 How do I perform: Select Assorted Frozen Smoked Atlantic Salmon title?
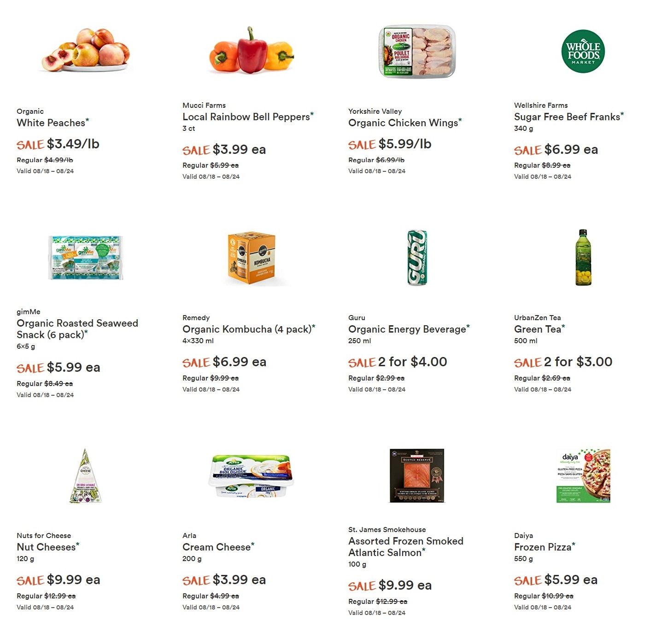tap(406, 547)
